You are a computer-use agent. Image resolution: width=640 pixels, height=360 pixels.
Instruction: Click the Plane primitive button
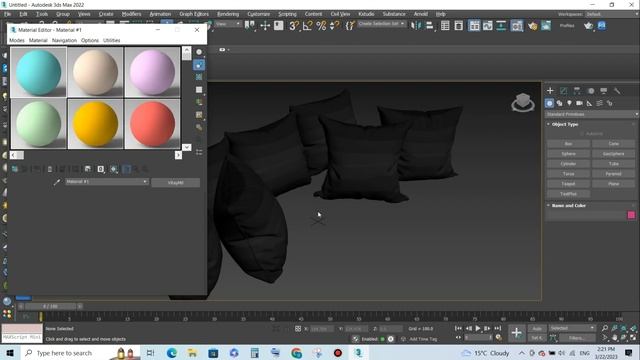[613, 184]
